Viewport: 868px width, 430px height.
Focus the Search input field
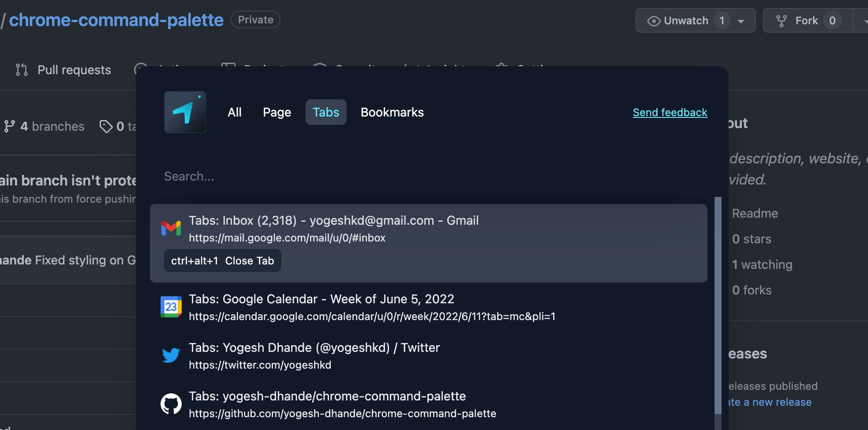click(x=428, y=176)
